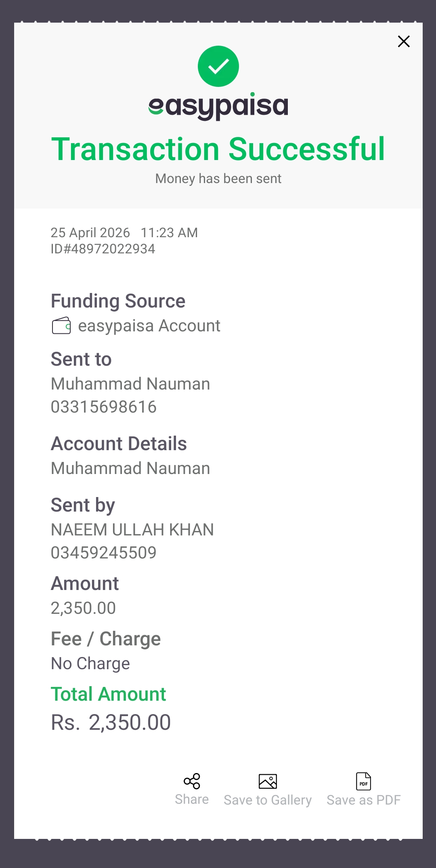
Task: Tap the easypaisa logo
Action: (x=218, y=106)
